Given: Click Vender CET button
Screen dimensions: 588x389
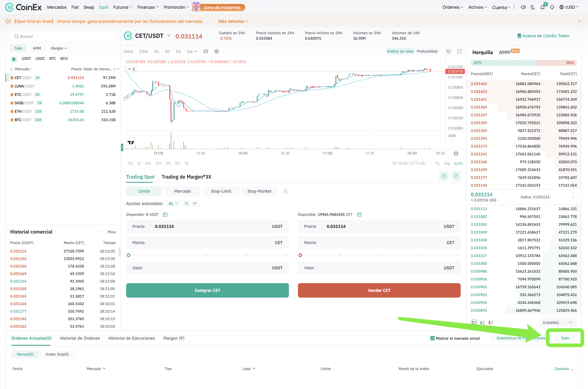Looking at the screenshot, I should 379,290.
